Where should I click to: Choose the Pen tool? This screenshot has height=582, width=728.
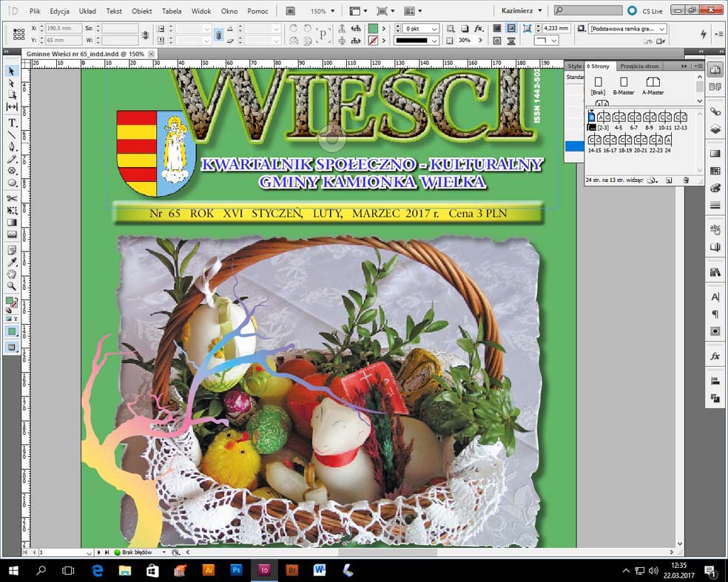coord(12,146)
